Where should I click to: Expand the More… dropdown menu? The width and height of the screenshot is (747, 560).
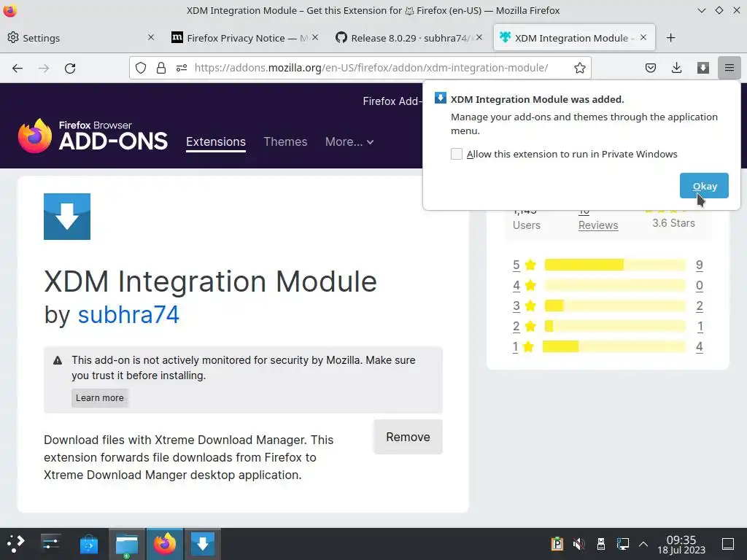[349, 142]
